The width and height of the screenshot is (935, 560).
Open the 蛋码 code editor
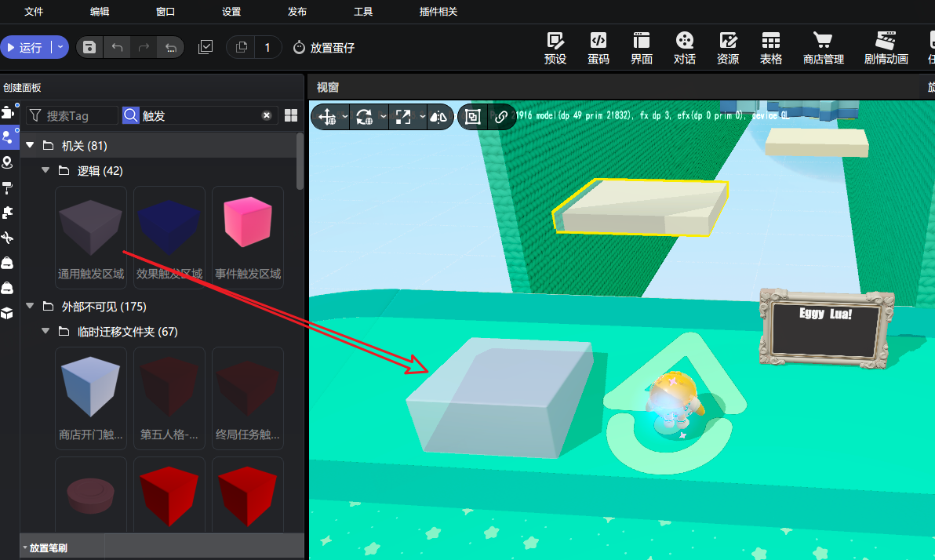point(598,48)
